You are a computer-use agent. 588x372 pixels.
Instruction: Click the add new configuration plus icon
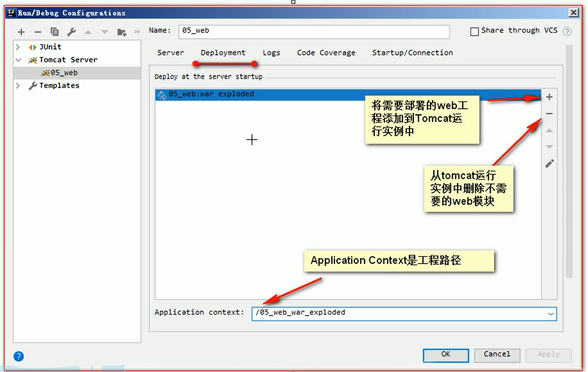coord(21,32)
